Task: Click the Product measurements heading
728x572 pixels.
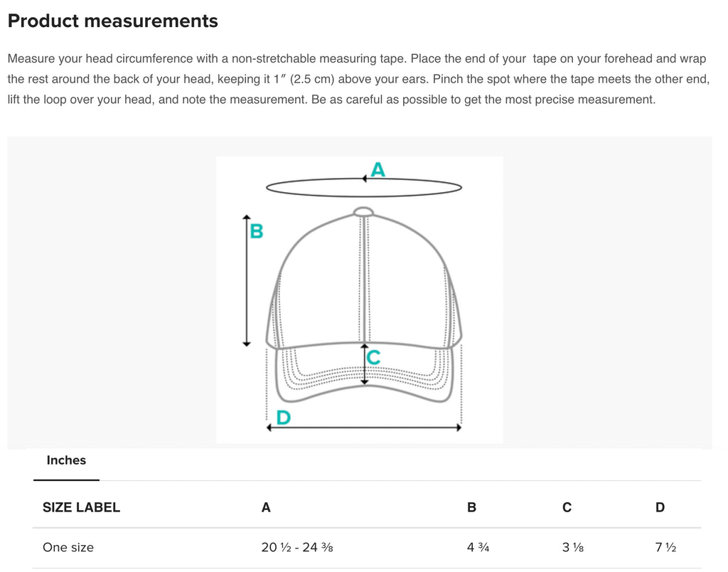Action: pos(113,21)
